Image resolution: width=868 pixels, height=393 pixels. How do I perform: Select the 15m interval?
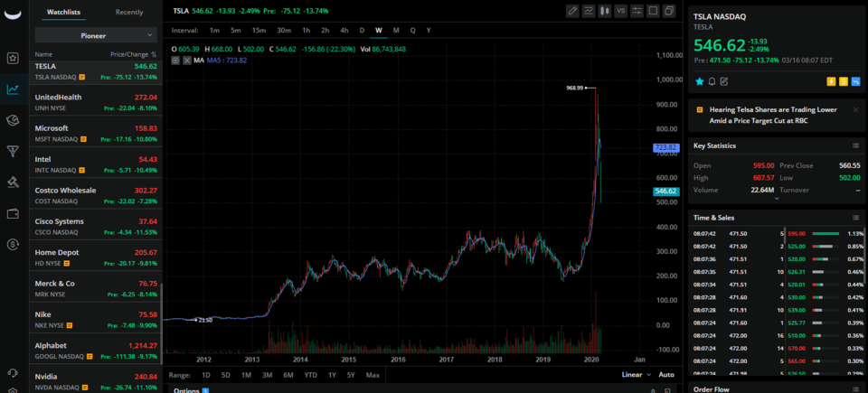pyautogui.click(x=259, y=30)
